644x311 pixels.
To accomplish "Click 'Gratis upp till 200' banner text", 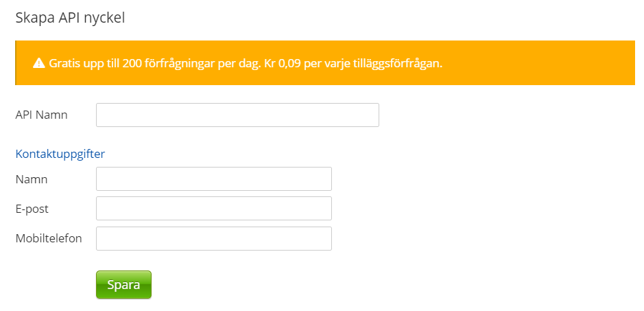I will coord(92,63).
